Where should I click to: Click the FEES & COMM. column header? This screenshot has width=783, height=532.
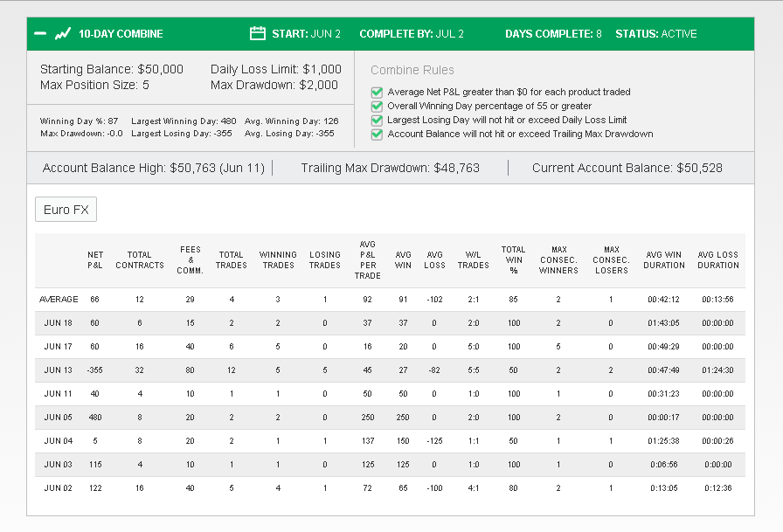191,260
